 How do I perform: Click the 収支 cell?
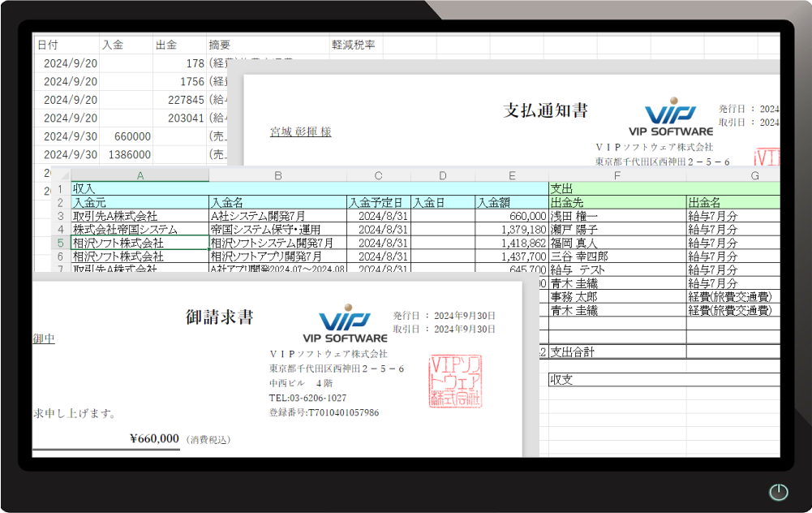point(561,378)
